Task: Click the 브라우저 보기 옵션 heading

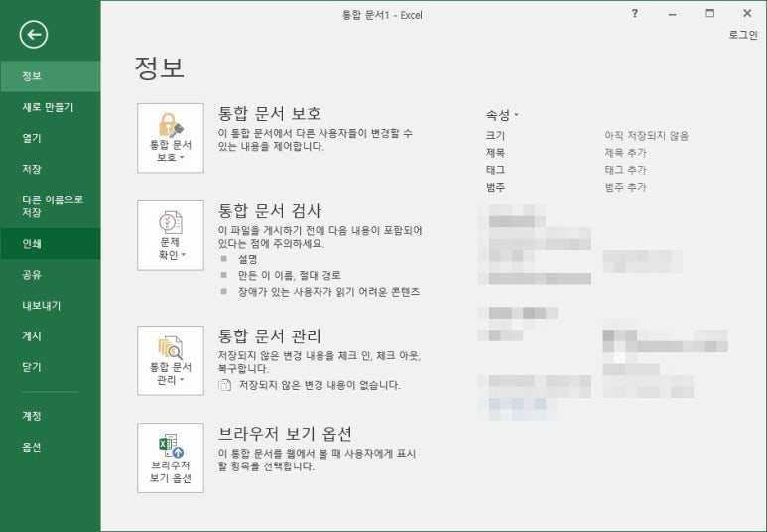Action: [285, 433]
